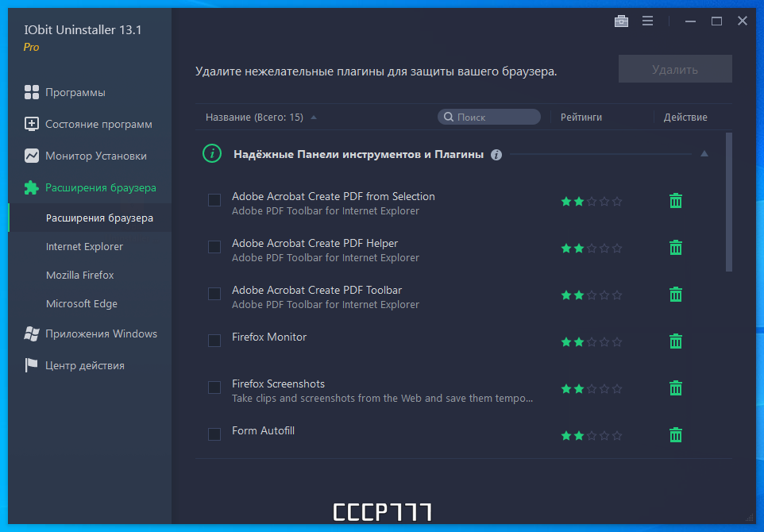764x532 pixels.
Task: Open Programs section icon in sidebar
Action: coord(32,92)
